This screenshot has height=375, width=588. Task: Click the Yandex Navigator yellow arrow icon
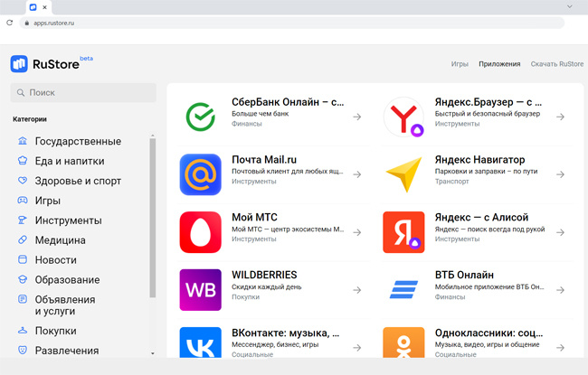[403, 174]
